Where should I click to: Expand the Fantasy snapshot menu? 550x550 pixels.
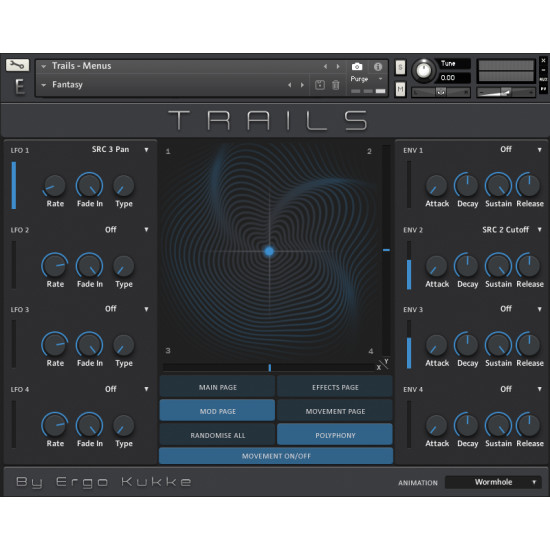[43, 85]
